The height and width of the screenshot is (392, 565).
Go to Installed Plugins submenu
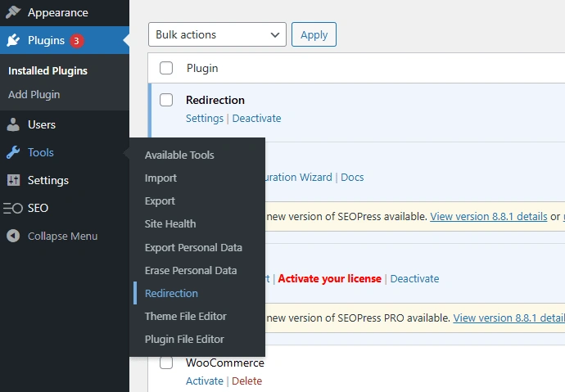[x=47, y=71]
